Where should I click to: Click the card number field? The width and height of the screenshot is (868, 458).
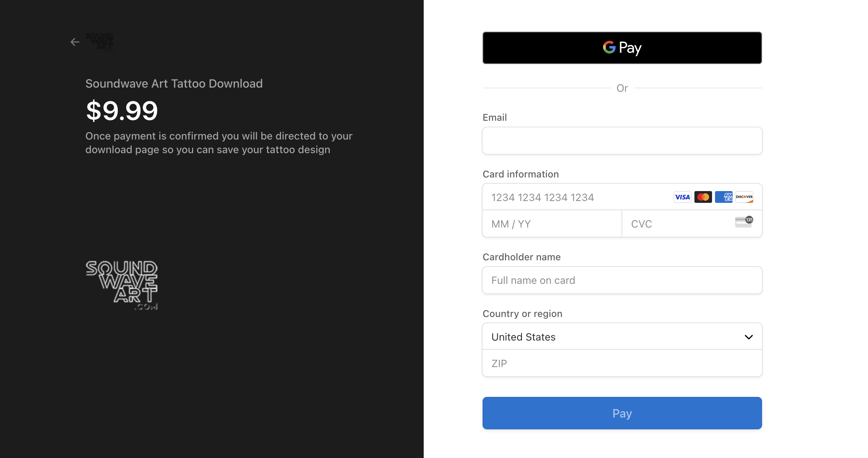[x=577, y=197]
